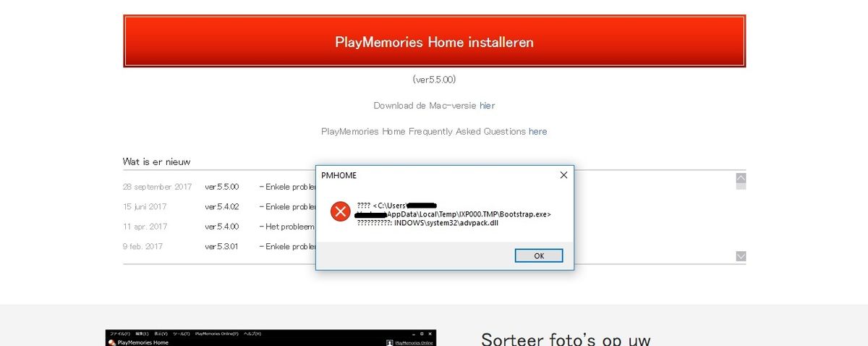Viewport: 868px width, 346px height.
Task: Click the PlayMemories Home installeren button
Action: (x=434, y=41)
